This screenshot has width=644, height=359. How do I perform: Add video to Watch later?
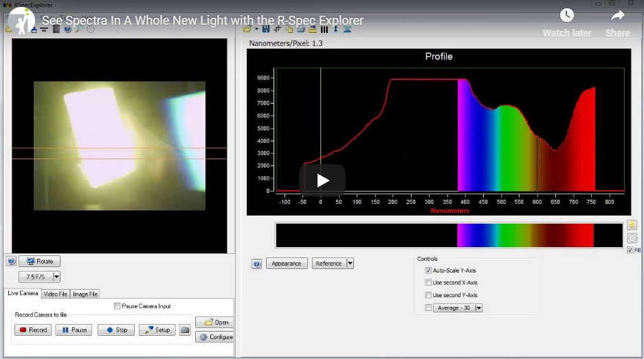[567, 23]
